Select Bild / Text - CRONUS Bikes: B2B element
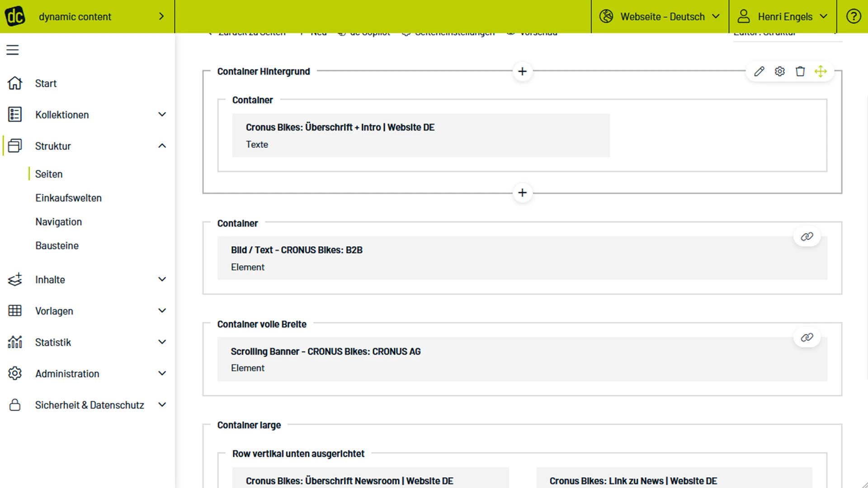The height and width of the screenshot is (488, 868). (x=522, y=258)
